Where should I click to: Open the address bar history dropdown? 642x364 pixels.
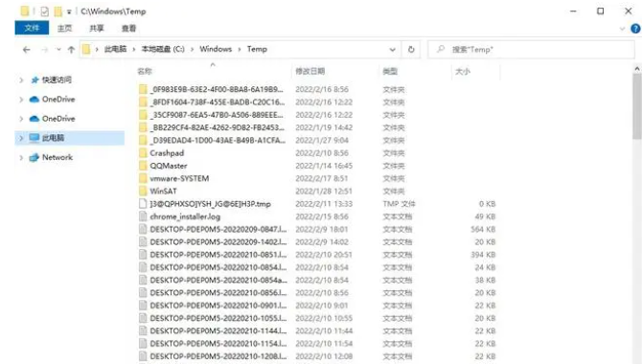click(392, 50)
